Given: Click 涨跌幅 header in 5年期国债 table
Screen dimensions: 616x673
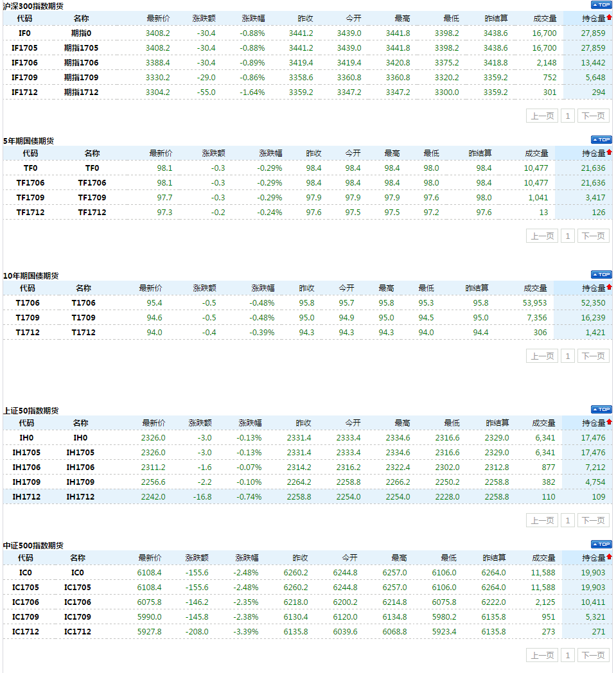Looking at the screenshot, I should click(x=270, y=153).
